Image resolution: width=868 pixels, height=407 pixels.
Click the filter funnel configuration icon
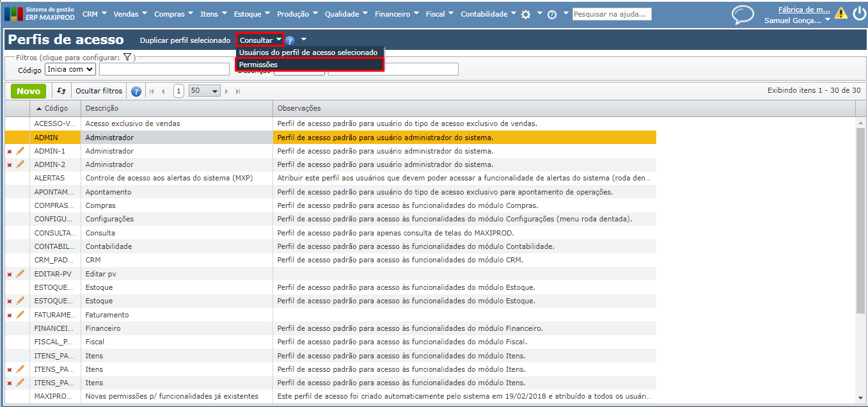127,58
